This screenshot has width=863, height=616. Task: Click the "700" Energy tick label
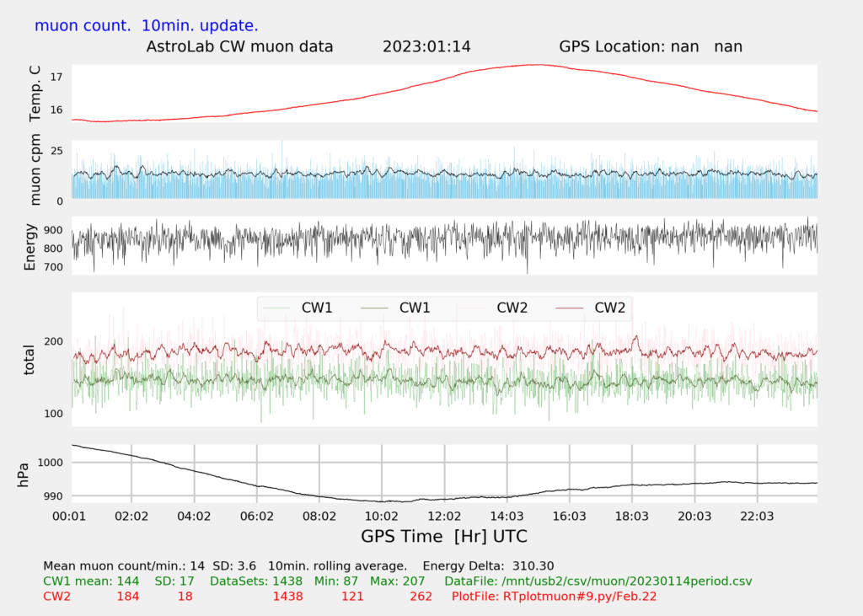click(x=53, y=267)
